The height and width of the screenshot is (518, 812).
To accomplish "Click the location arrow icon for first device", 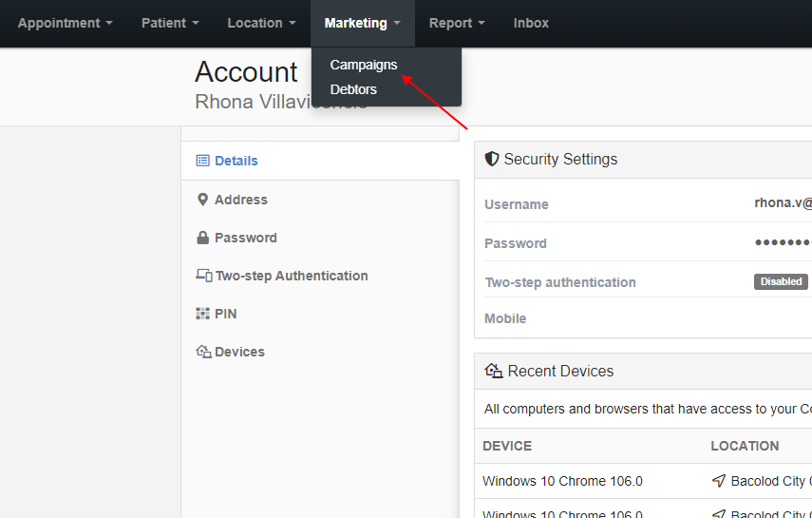I will (719, 481).
